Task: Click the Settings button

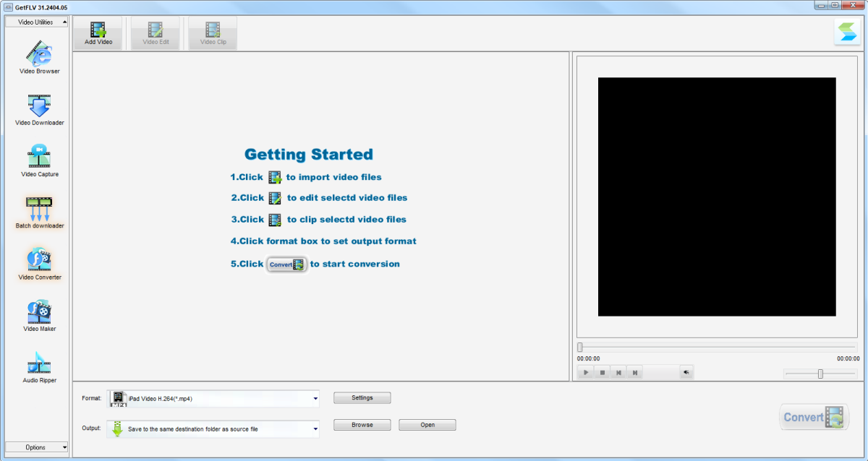Action: (x=362, y=398)
